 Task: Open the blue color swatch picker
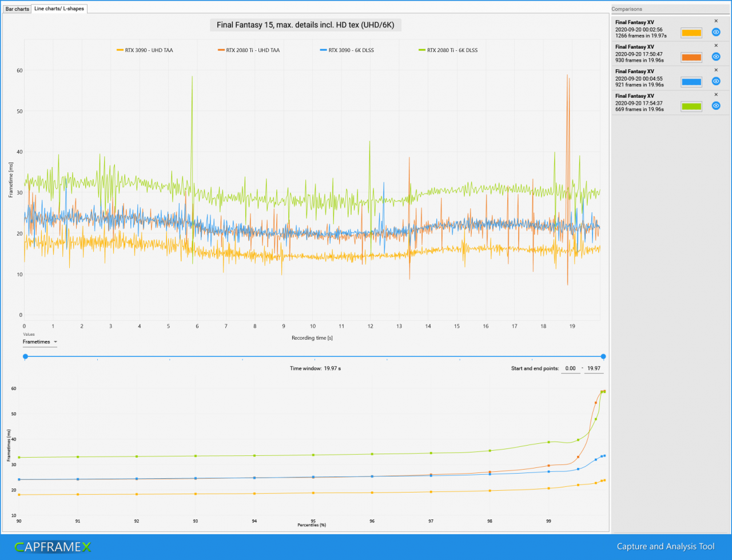tap(691, 82)
